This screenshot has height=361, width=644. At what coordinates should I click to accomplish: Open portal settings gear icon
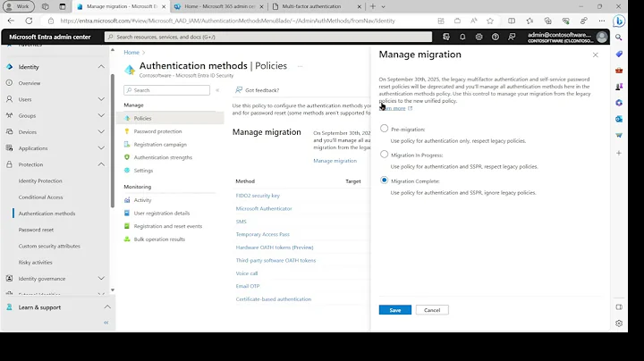[x=479, y=37]
